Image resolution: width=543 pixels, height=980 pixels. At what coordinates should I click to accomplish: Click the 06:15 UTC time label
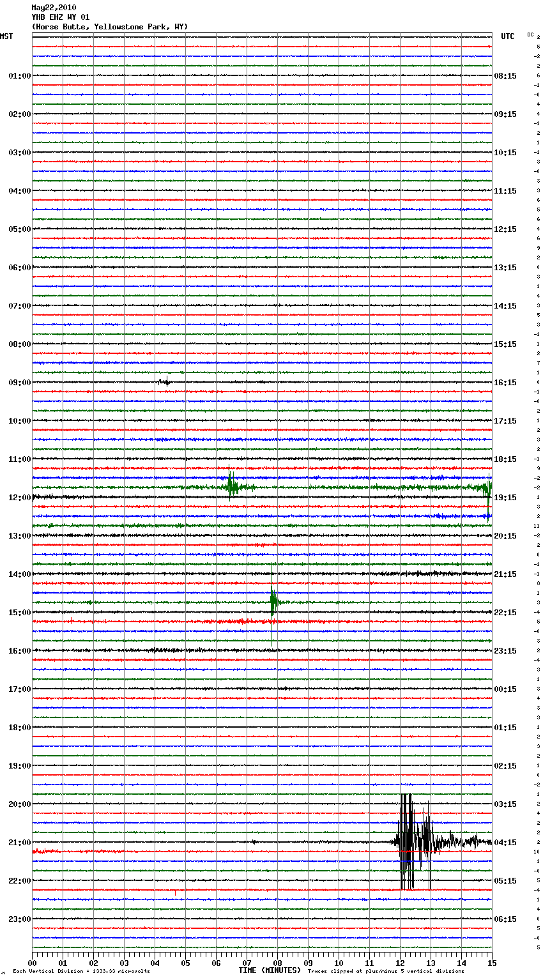505,919
